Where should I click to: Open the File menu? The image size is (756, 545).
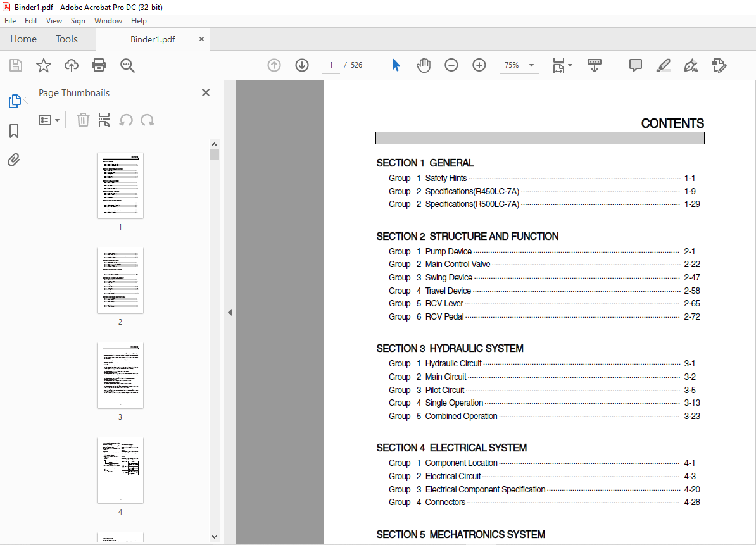[10, 21]
